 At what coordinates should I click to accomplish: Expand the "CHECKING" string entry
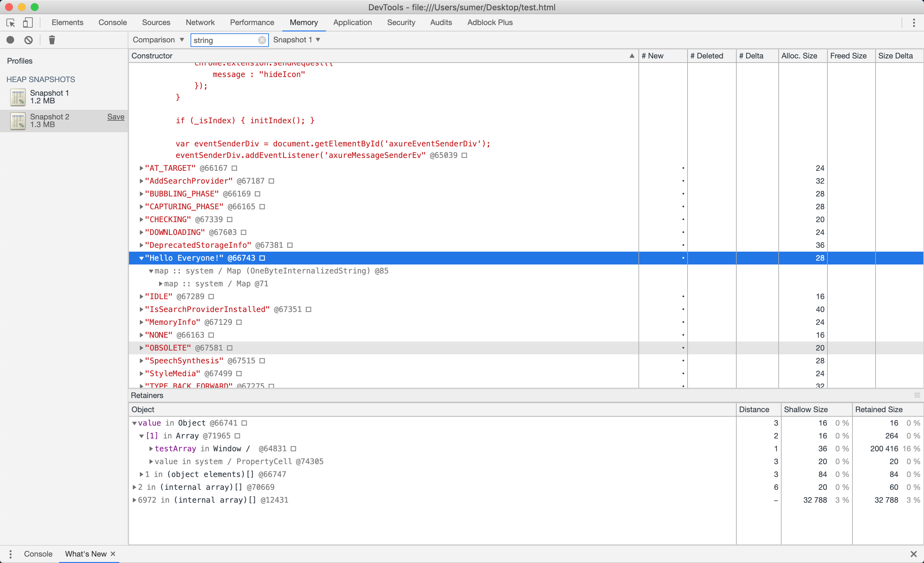click(x=141, y=220)
